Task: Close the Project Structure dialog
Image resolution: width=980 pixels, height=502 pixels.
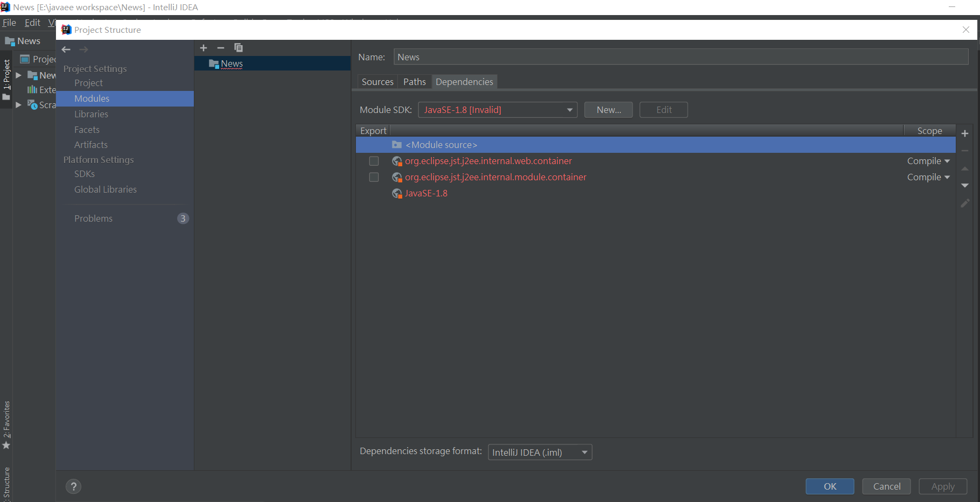Action: (x=966, y=30)
